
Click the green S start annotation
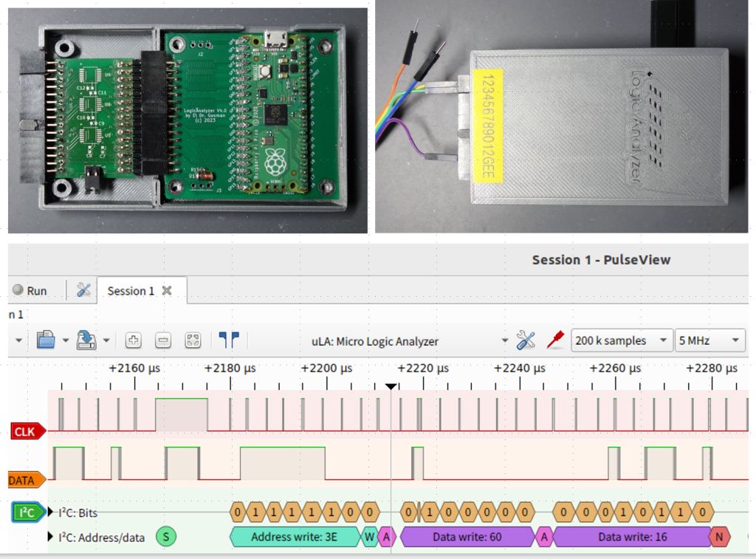point(166,537)
